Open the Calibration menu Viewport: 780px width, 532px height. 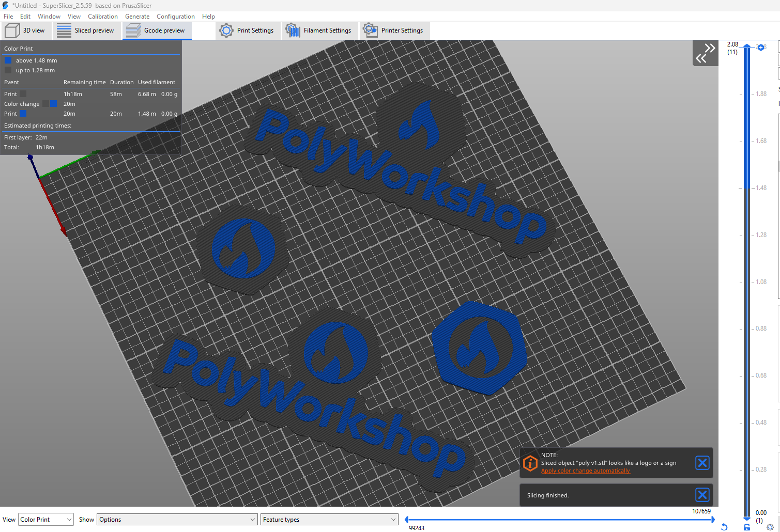coord(103,16)
